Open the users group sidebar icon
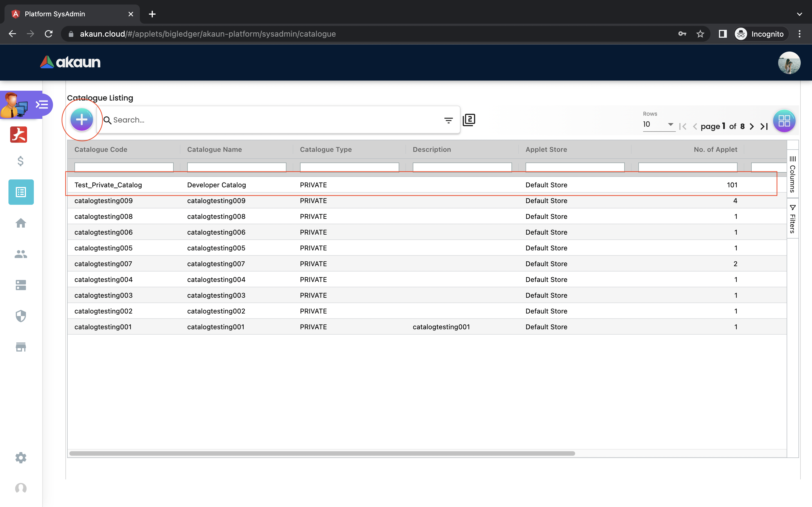The image size is (812, 507). (x=21, y=254)
